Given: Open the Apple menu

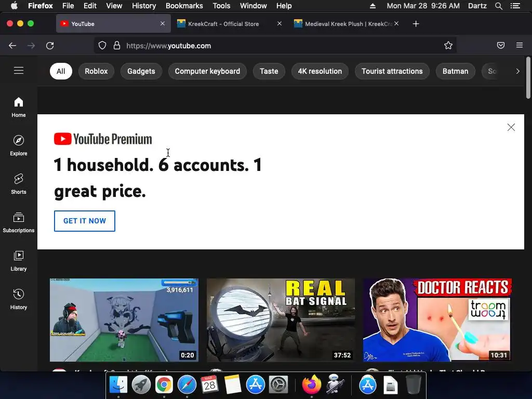Looking at the screenshot, I should click(x=14, y=6).
